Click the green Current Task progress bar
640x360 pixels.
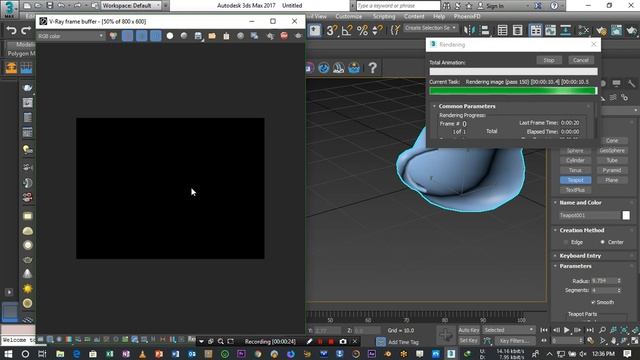[513, 91]
